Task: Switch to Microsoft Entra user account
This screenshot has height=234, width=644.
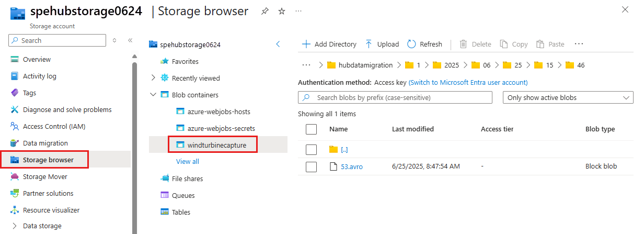Action: point(468,82)
